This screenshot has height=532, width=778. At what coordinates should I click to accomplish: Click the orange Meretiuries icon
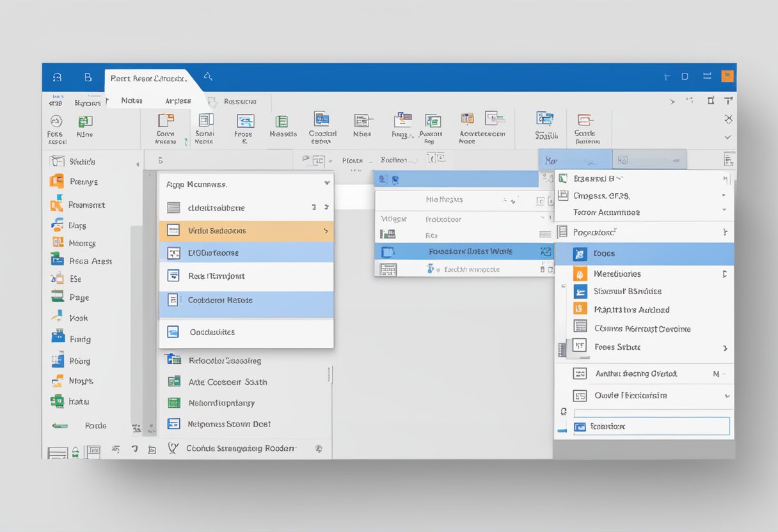point(580,274)
